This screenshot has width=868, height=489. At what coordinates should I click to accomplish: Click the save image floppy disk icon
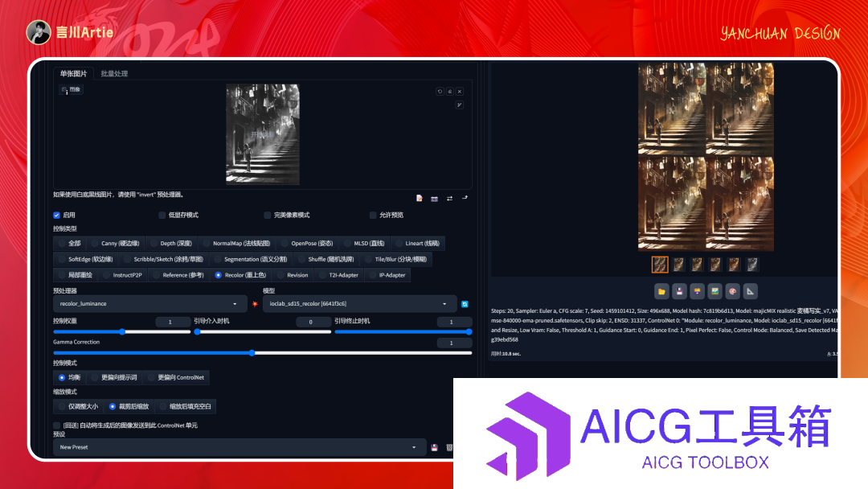[x=679, y=291]
